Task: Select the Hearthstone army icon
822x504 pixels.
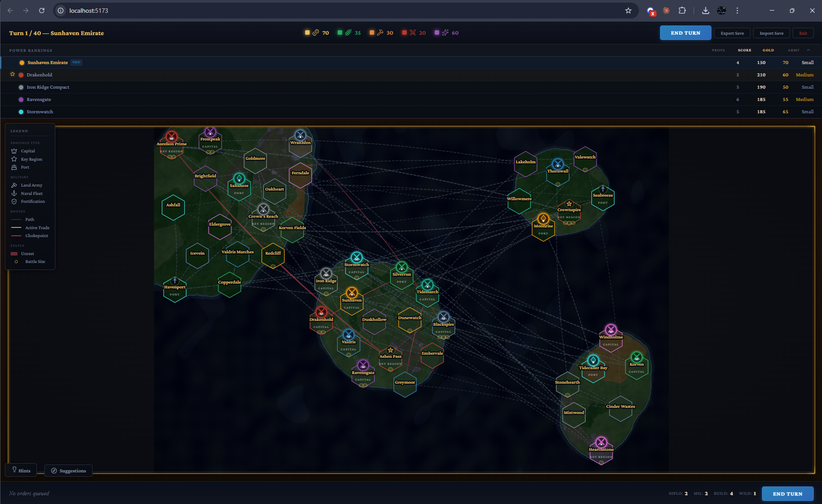Action: pyautogui.click(x=601, y=442)
